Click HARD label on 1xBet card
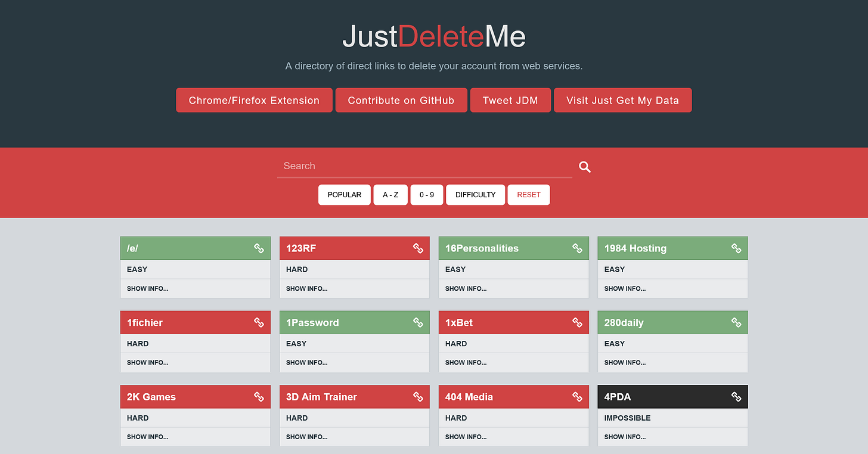This screenshot has height=454, width=868. pos(456,344)
